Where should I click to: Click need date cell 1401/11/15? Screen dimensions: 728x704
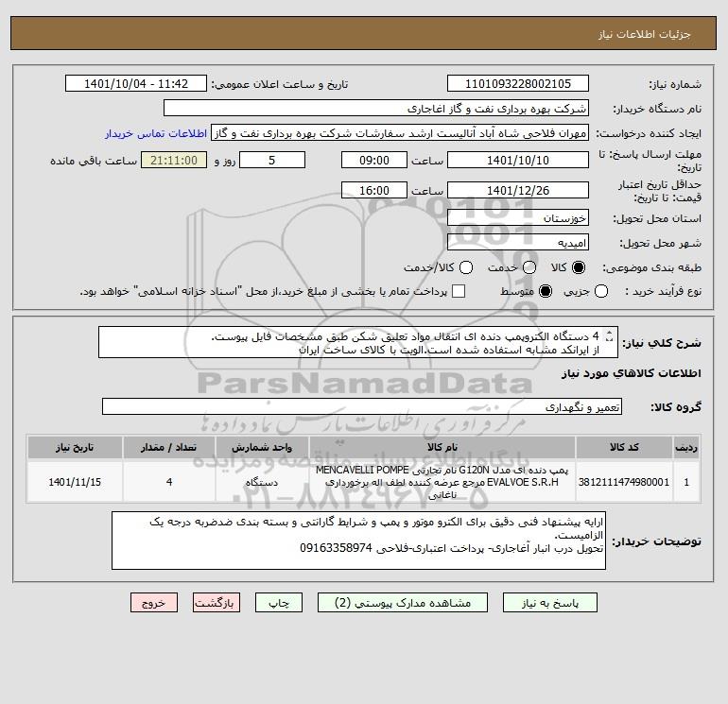point(75,482)
